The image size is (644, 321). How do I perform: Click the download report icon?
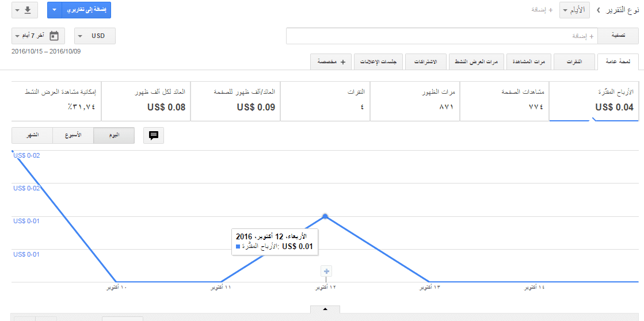[24, 10]
